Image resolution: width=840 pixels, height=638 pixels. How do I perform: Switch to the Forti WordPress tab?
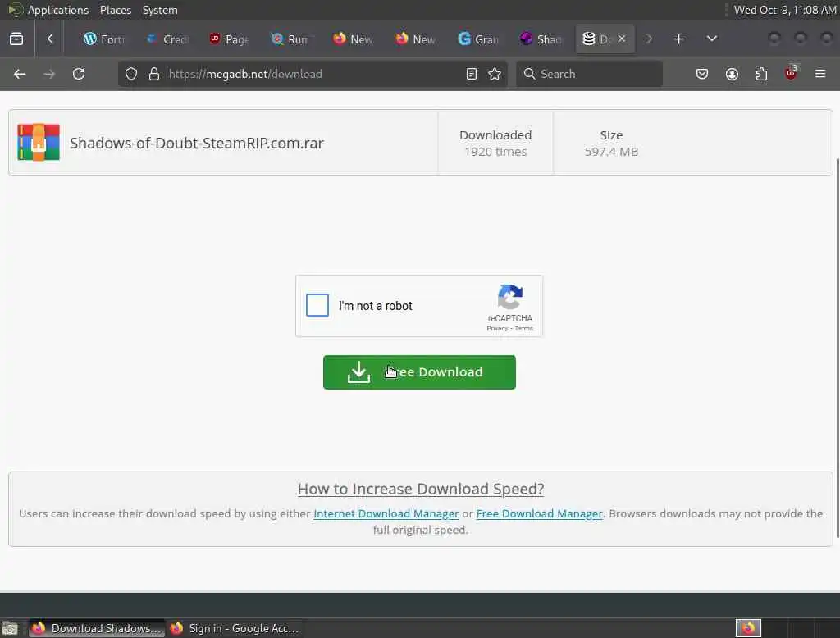click(x=103, y=39)
